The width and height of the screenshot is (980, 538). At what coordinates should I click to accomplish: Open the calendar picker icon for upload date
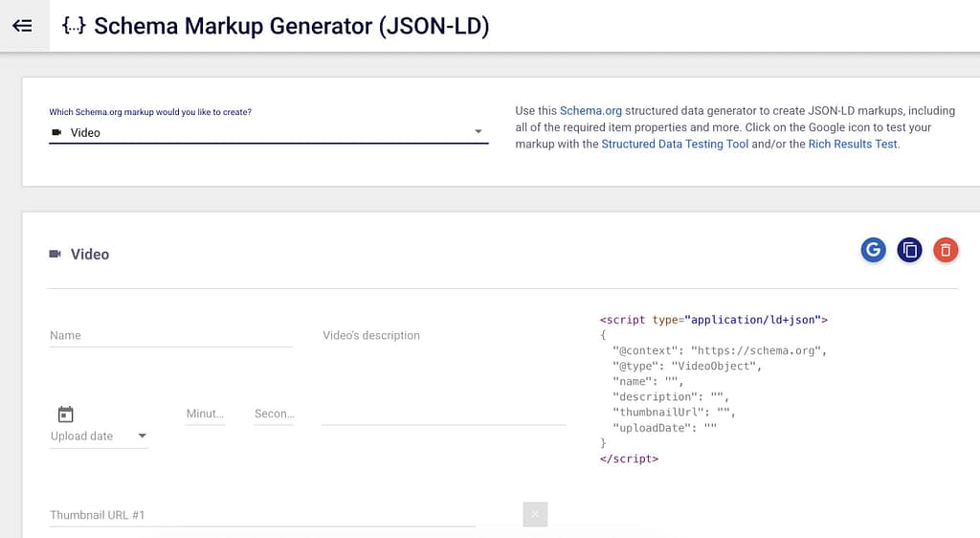coord(66,415)
